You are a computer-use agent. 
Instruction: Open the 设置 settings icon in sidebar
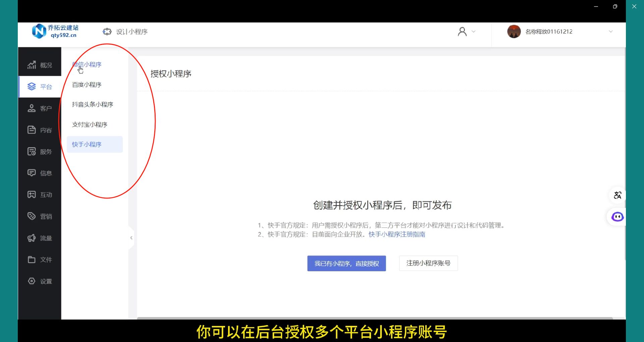[x=32, y=281]
